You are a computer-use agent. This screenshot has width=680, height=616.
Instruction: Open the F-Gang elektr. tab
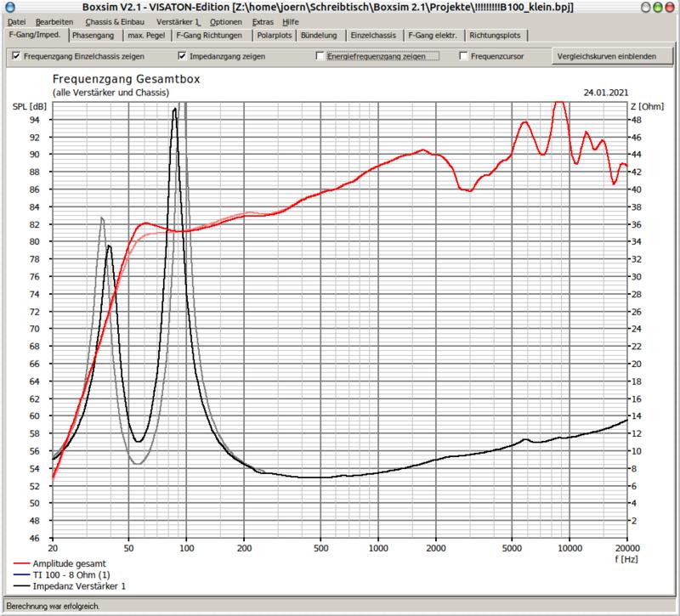click(x=433, y=36)
